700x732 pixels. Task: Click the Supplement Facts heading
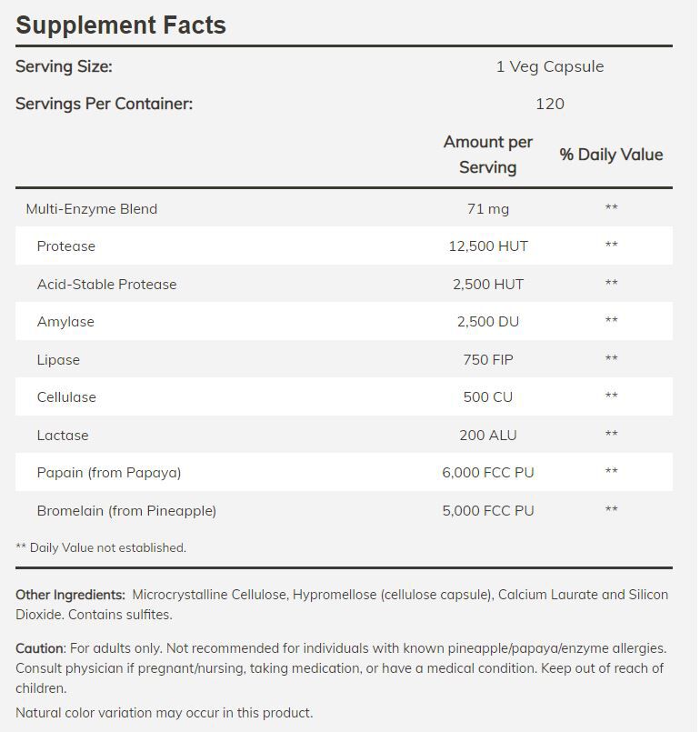point(121,25)
